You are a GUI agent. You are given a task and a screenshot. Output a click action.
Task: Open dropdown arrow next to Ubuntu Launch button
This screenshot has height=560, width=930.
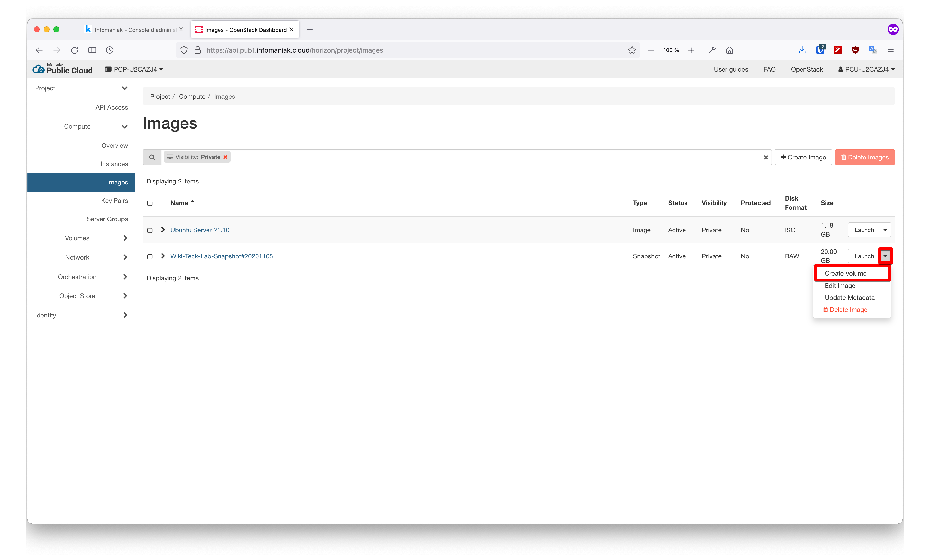coord(885,230)
